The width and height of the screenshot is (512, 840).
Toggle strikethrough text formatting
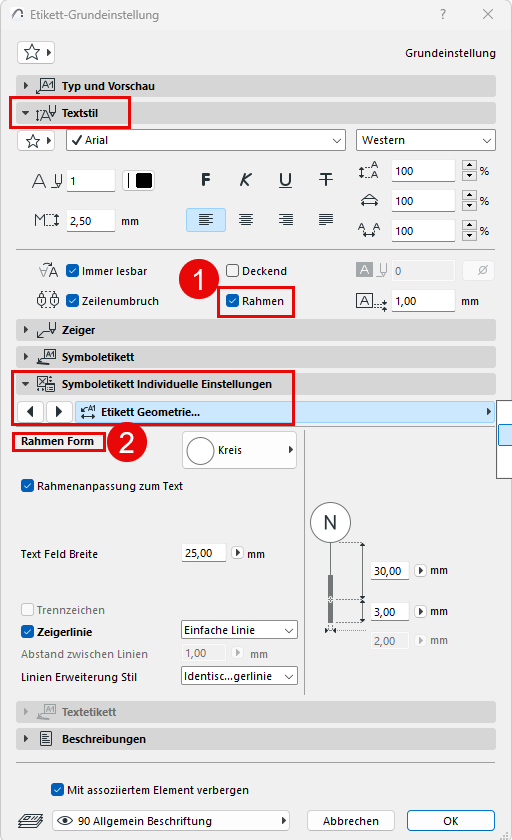click(x=326, y=180)
